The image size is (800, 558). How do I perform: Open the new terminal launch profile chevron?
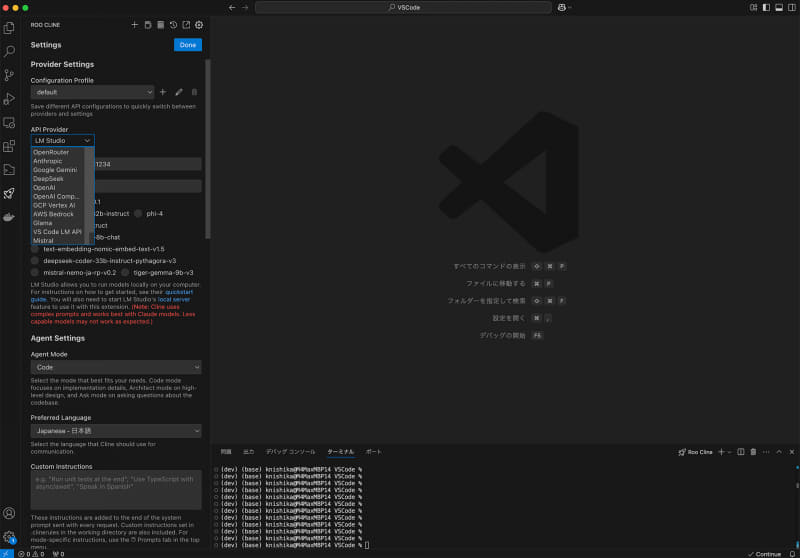[730, 452]
